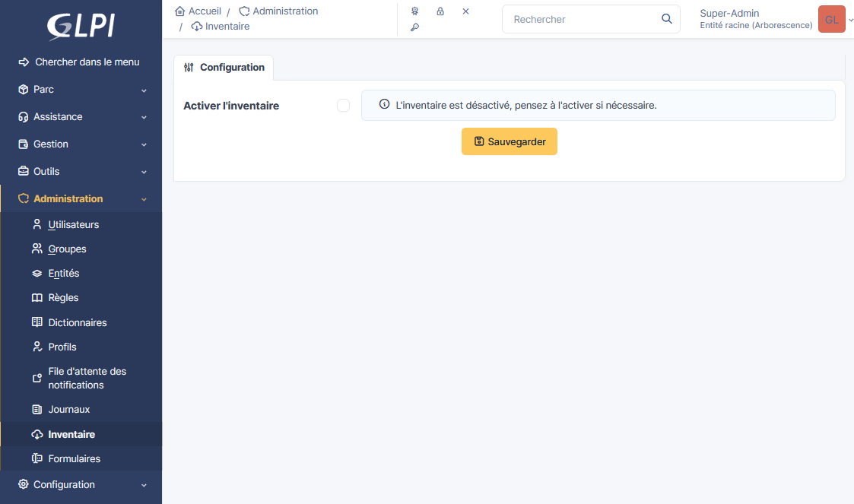Image resolution: width=854 pixels, height=504 pixels.
Task: Open the Administration breadcrumb link
Action: (x=278, y=11)
